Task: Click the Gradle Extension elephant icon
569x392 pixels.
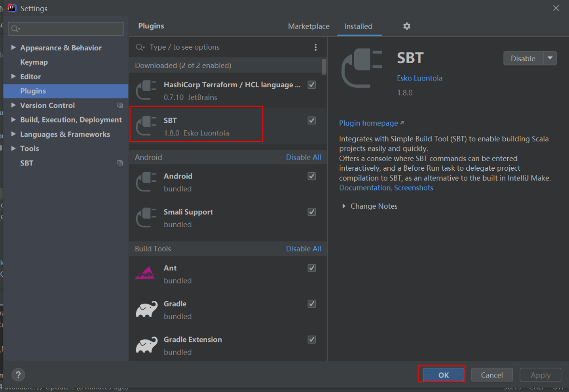Action: tap(147, 345)
